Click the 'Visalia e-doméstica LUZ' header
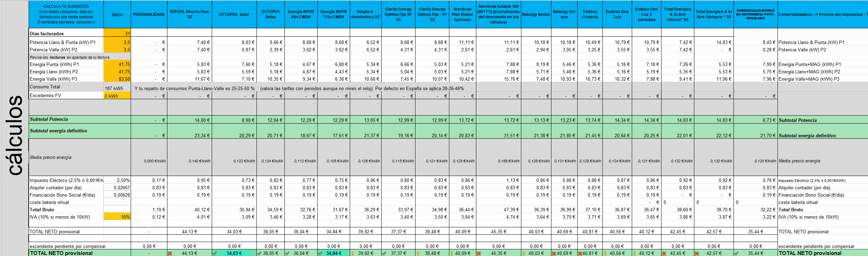The height and width of the screenshot is (256, 868). tap(366, 14)
